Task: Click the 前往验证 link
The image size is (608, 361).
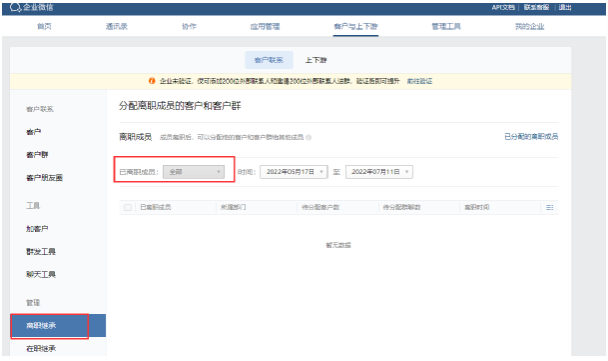Action: click(420, 81)
